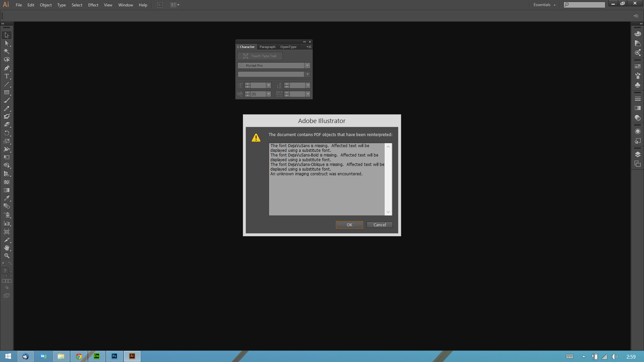The height and width of the screenshot is (362, 644).
Task: Expand the kerning dropdown
Action: 269,94
